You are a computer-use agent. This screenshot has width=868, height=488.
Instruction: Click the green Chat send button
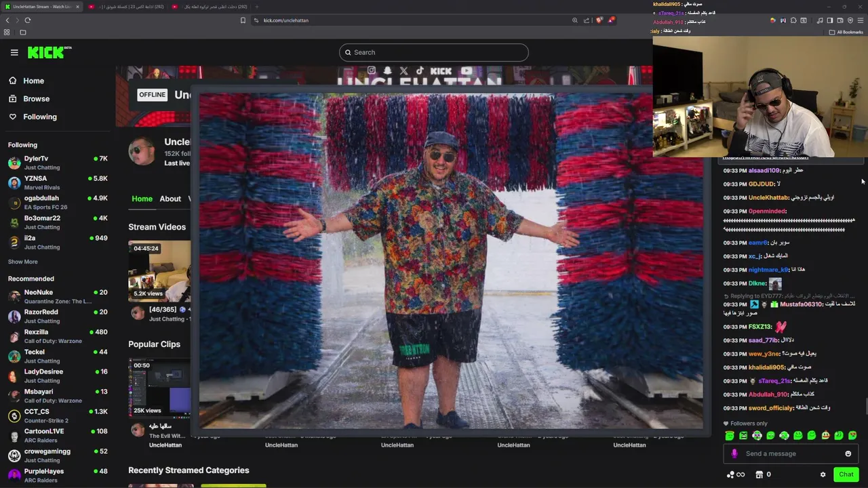click(x=846, y=474)
